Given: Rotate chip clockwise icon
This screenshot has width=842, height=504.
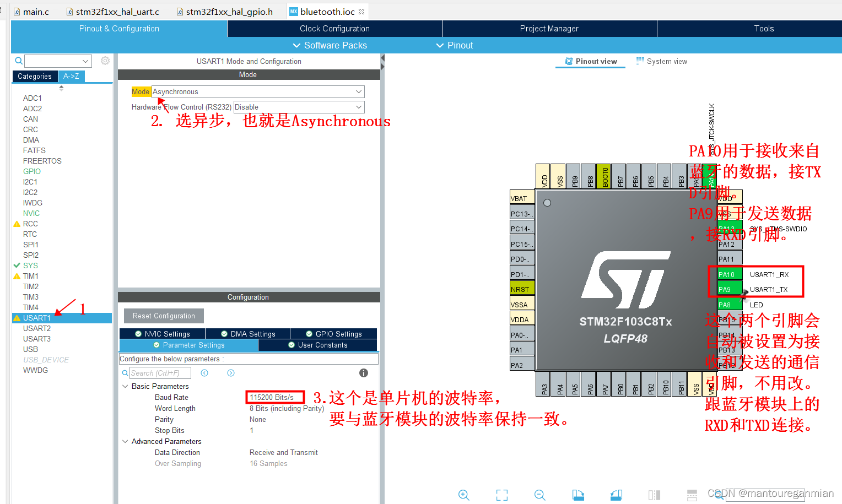Looking at the screenshot, I should click(578, 495).
